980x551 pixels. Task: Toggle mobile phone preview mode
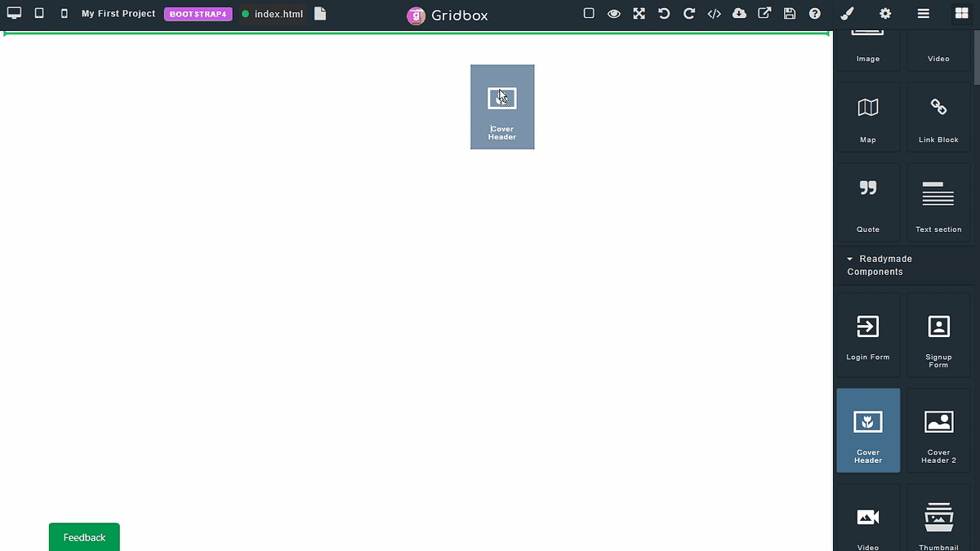click(x=64, y=13)
